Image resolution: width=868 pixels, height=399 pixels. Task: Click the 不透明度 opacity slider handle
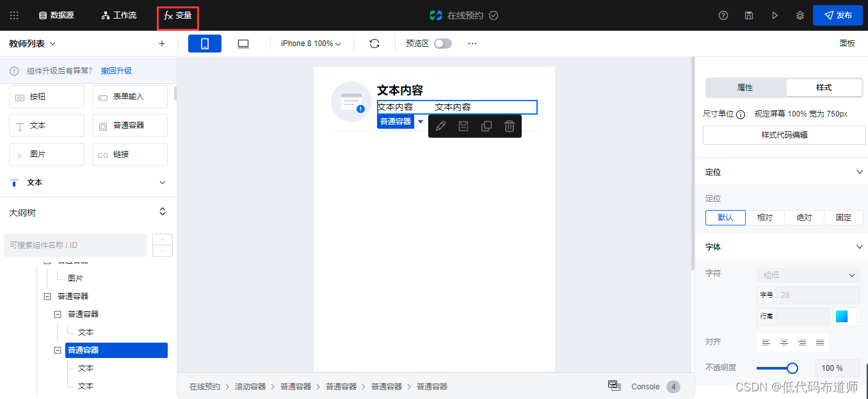pos(792,368)
